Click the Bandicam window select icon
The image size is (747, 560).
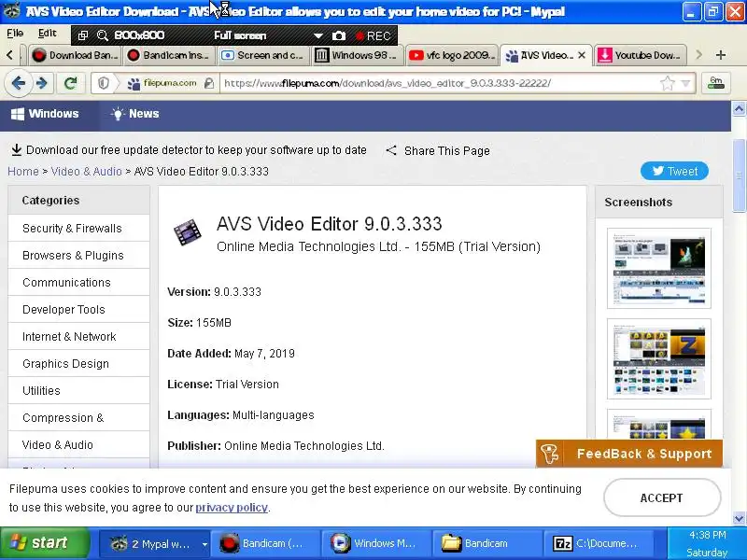click(x=83, y=35)
